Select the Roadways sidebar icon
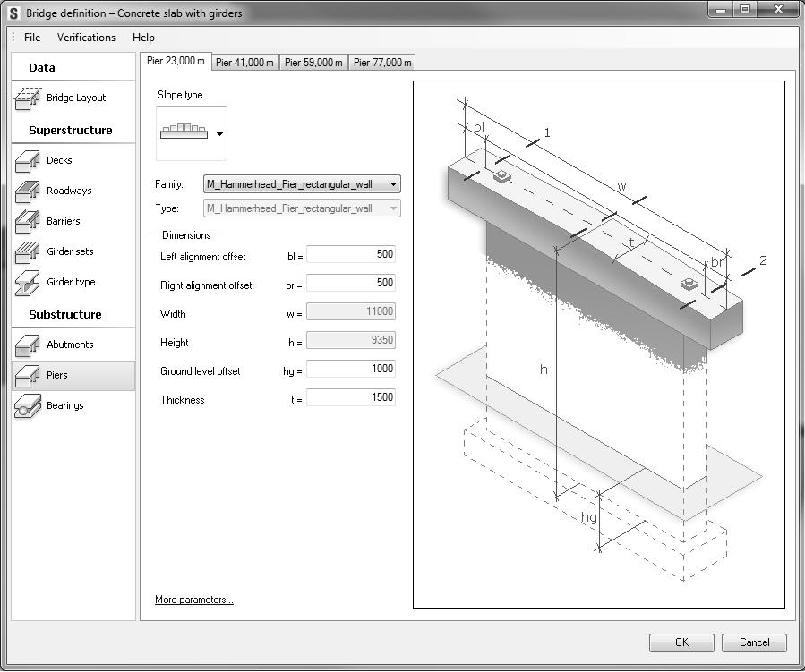This screenshot has width=805, height=672. click(28, 191)
